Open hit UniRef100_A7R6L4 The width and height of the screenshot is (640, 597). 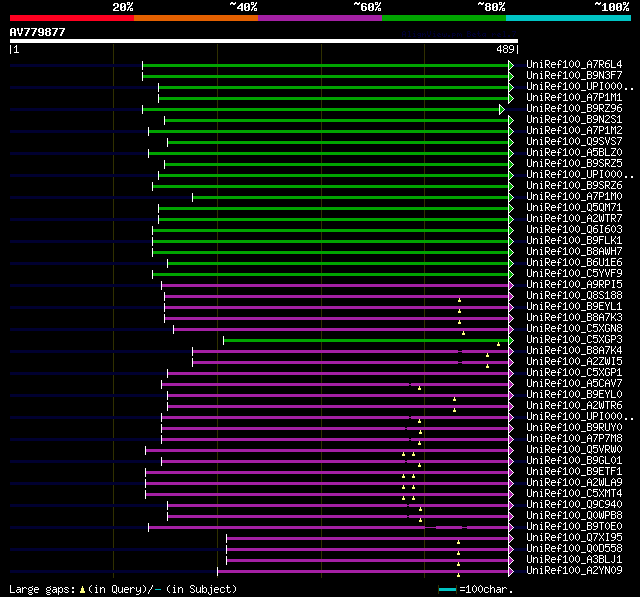(574, 64)
